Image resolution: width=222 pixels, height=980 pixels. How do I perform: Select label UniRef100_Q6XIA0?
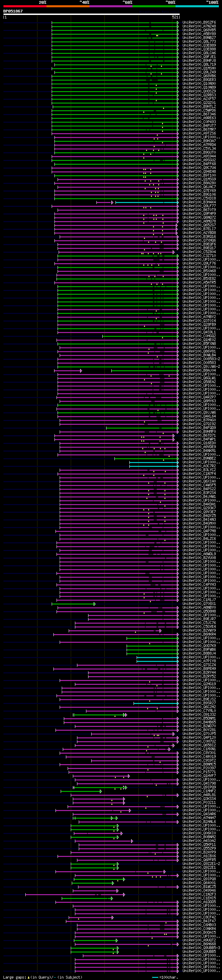coord(199,481)
